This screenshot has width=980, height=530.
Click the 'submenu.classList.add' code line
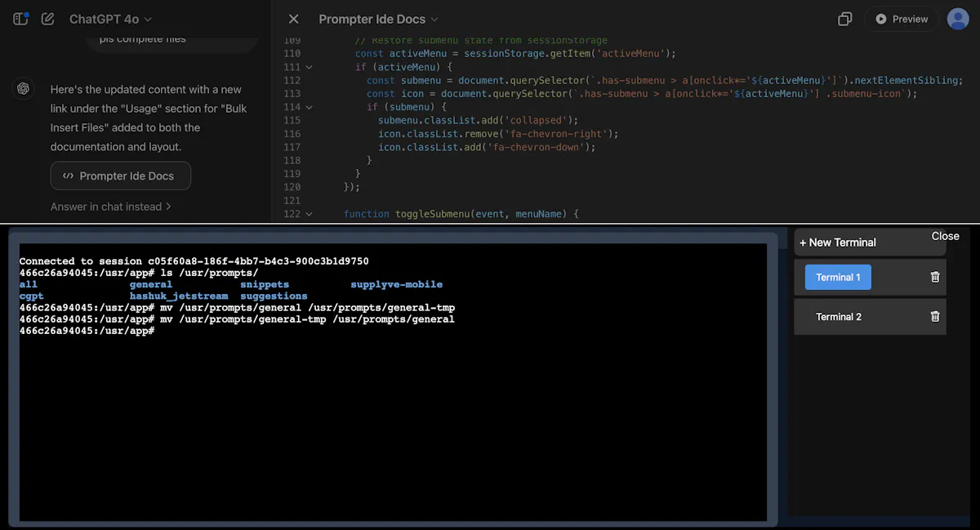tap(478, 120)
